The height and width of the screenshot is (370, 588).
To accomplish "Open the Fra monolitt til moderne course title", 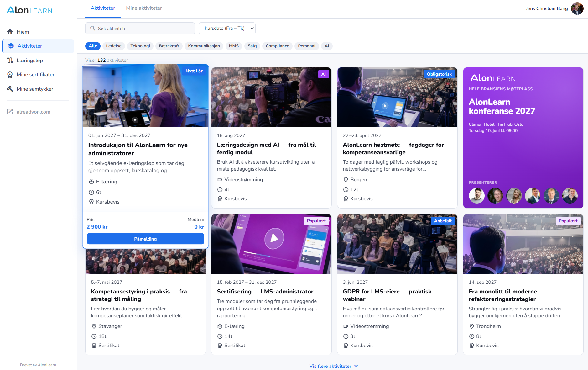I will [x=507, y=295].
